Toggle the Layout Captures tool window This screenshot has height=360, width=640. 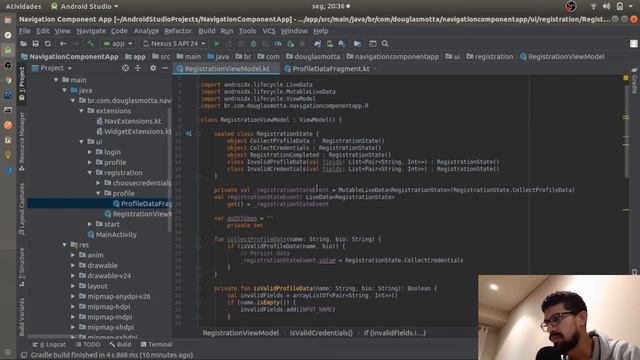click(22, 209)
